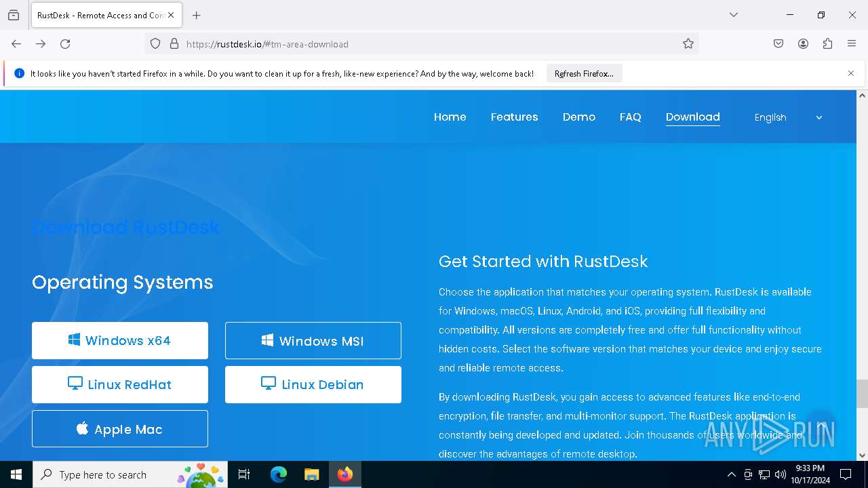Viewport: 868px width, 488px height.
Task: Open FAQ in site navigation
Action: (x=630, y=117)
